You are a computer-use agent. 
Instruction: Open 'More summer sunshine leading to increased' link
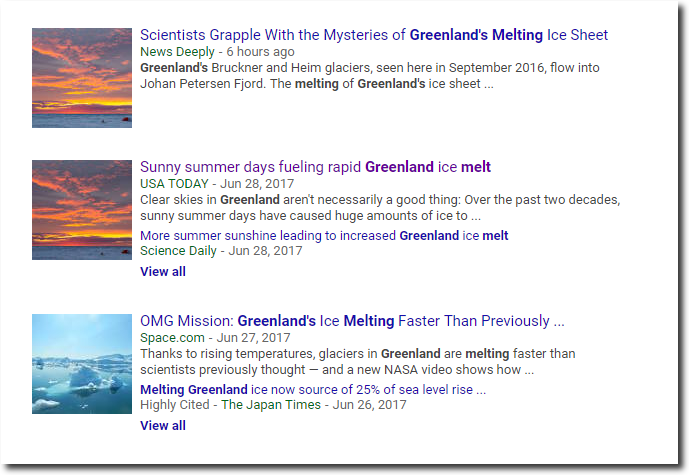point(324,236)
